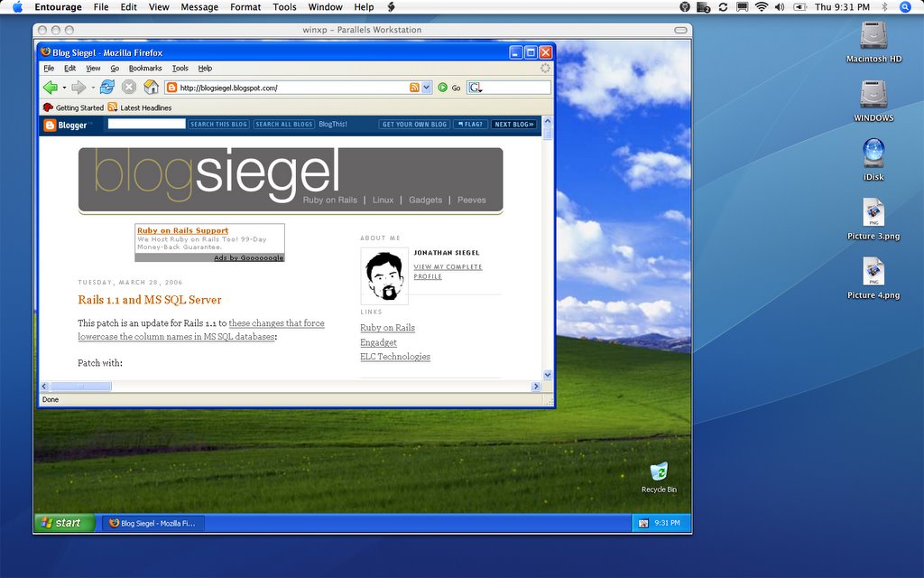
Task: Open the Getting Started bookmark
Action: 74,107
